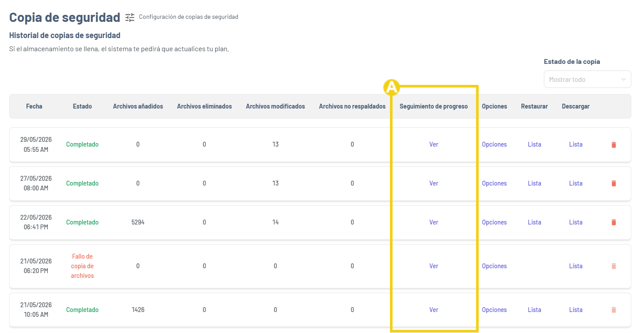
Task: Click the 22/05/2026 06:41 PM date cell
Action: 36,222
